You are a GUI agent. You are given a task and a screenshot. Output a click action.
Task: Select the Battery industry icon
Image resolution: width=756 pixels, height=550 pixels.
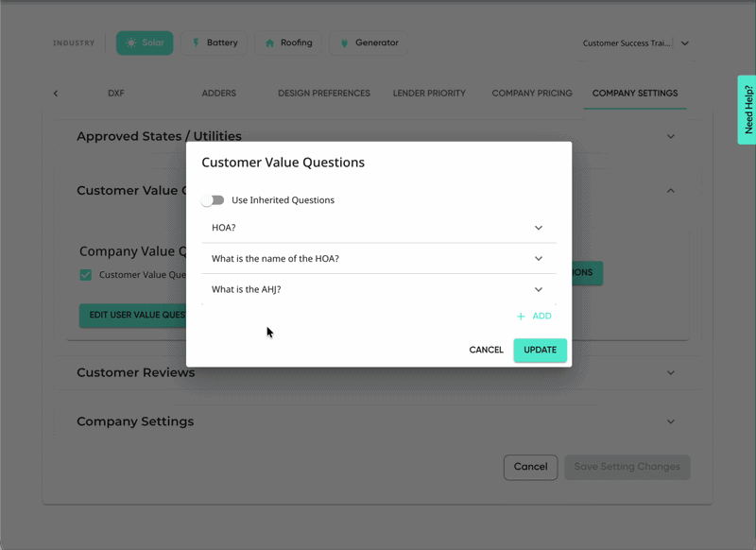(x=196, y=43)
